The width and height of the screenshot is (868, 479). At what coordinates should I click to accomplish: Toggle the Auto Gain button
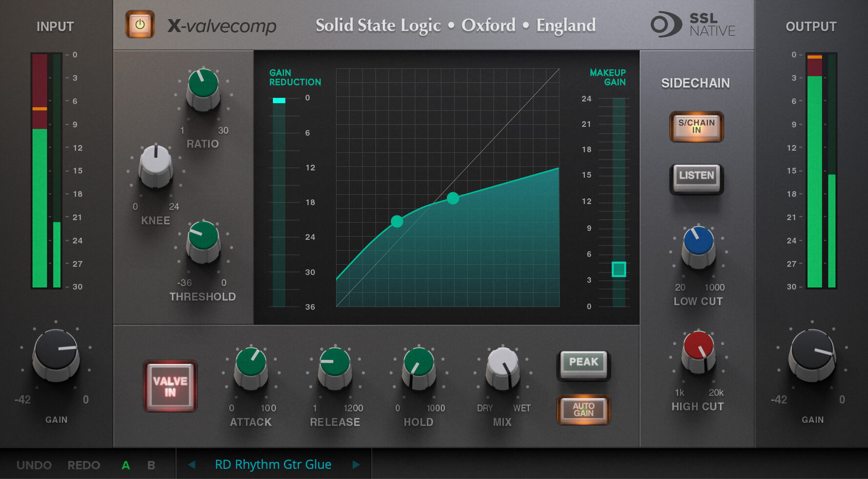click(584, 410)
